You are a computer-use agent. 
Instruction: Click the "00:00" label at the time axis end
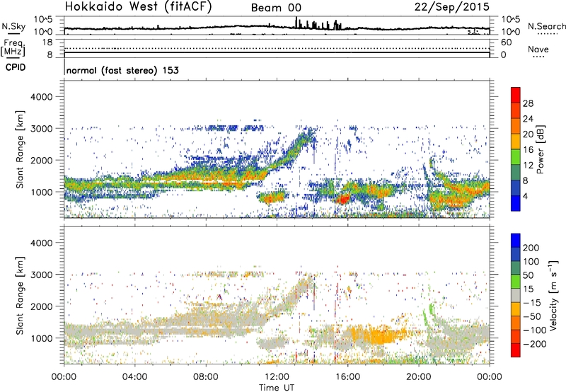(x=490, y=377)
